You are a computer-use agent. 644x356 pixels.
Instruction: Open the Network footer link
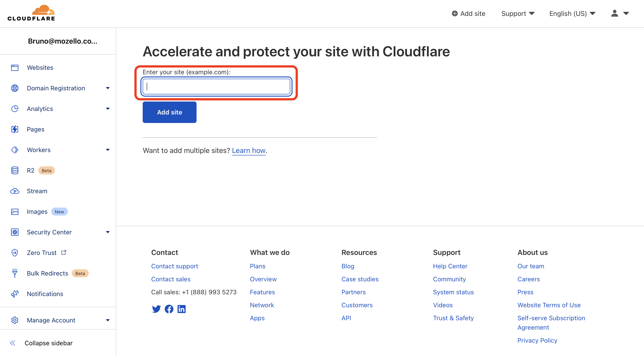click(x=262, y=305)
